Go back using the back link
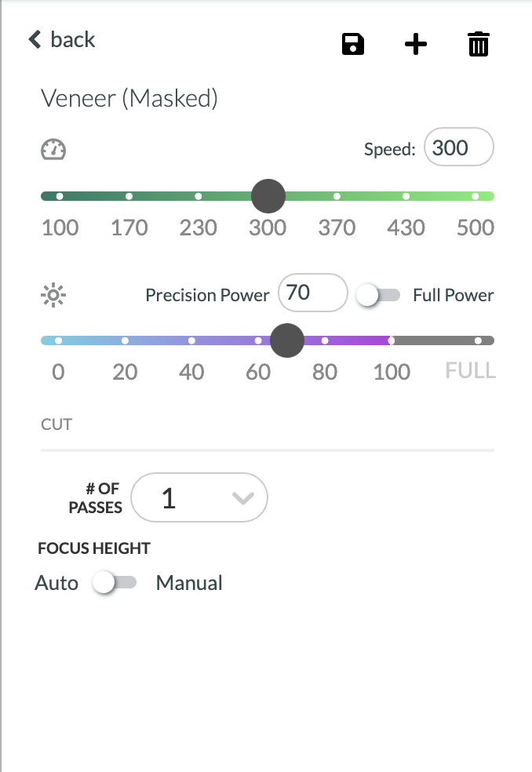 [x=61, y=39]
